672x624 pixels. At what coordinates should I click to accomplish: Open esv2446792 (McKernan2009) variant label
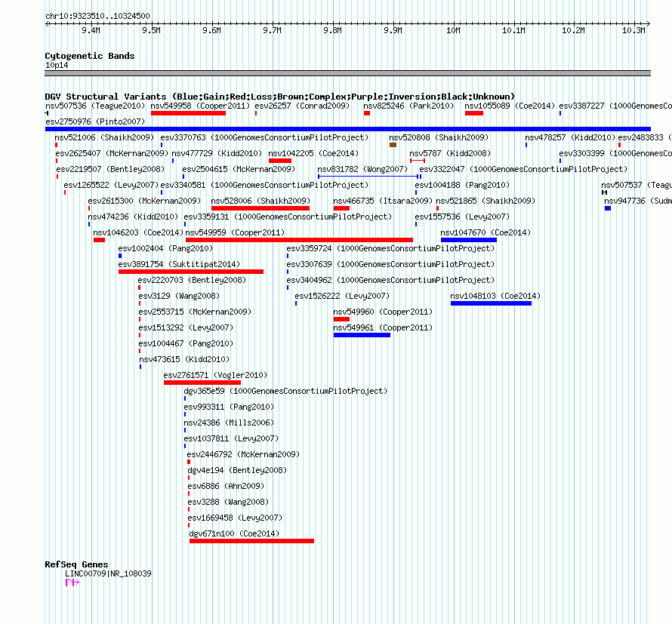click(243, 454)
